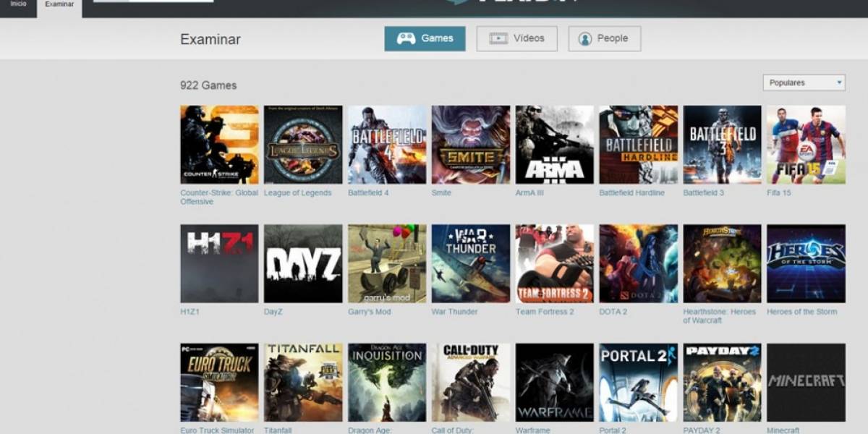Click the Fifa 15 title link
The height and width of the screenshot is (434, 868).
coord(779,193)
